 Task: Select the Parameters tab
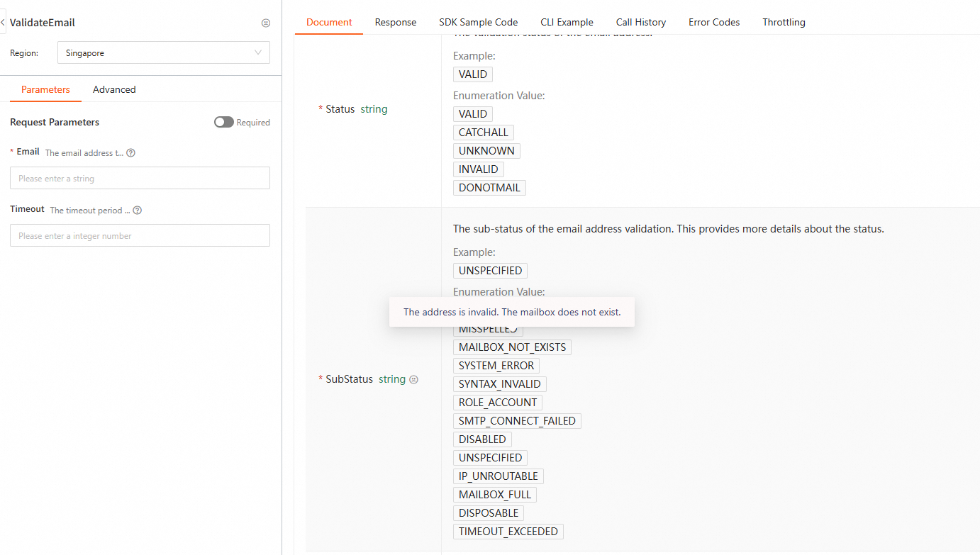coord(45,89)
